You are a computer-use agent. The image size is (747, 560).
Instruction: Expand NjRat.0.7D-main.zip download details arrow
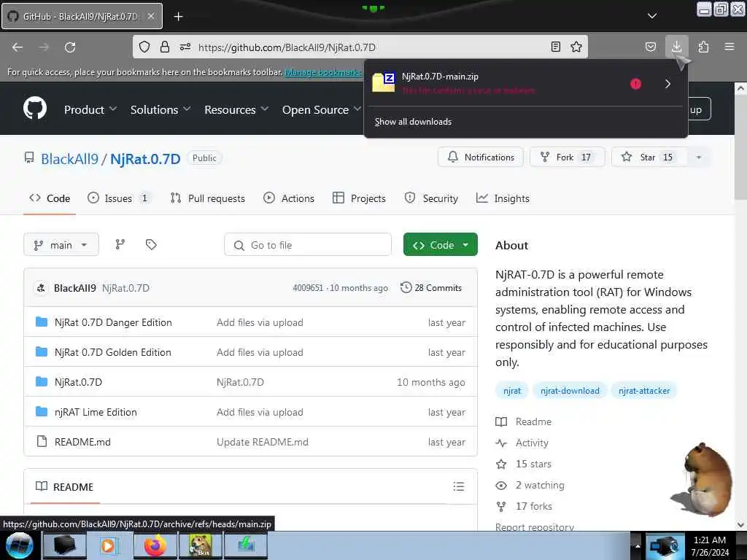[668, 84]
